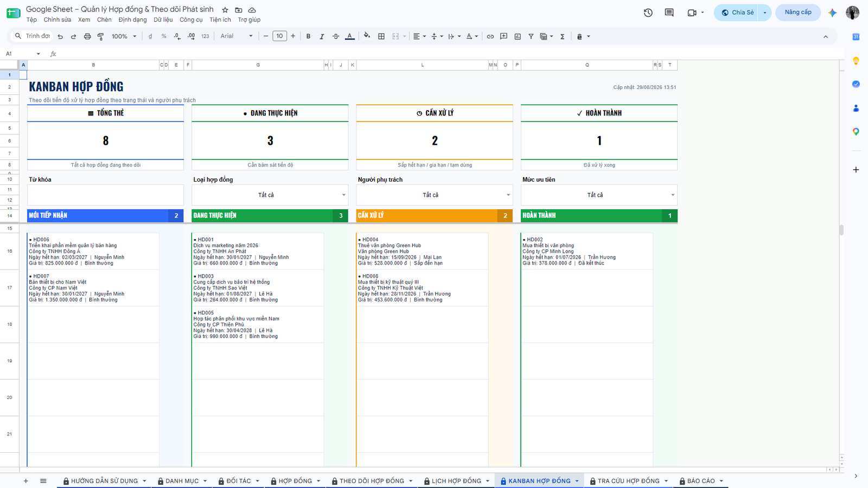Open the text color picker
The height and width of the screenshot is (488, 868).
tap(350, 36)
